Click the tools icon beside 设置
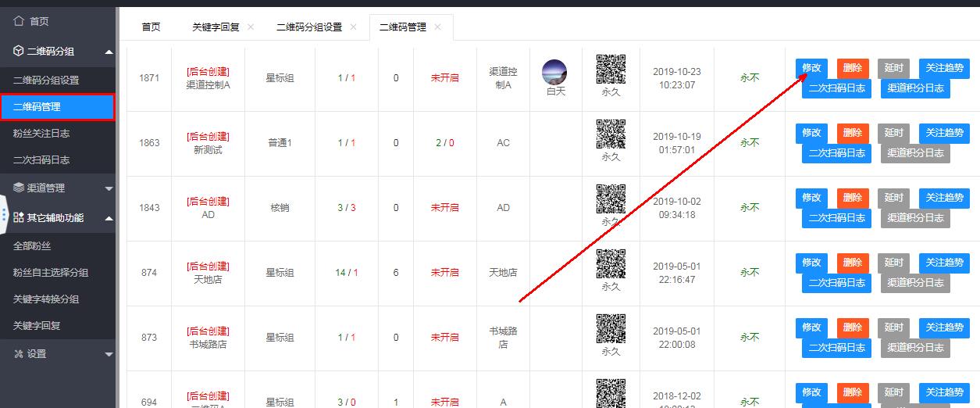980x408 pixels. 19,353
